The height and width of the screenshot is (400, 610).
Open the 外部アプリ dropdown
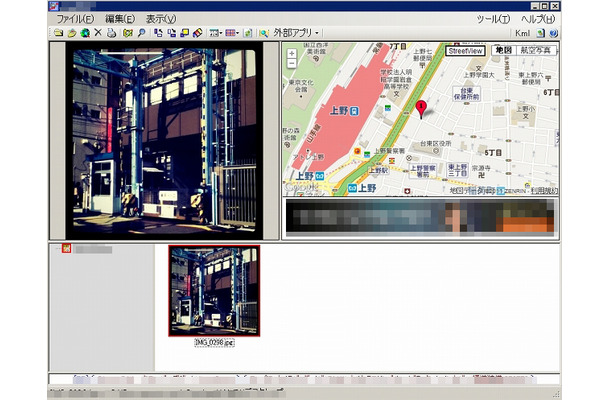tap(295, 33)
